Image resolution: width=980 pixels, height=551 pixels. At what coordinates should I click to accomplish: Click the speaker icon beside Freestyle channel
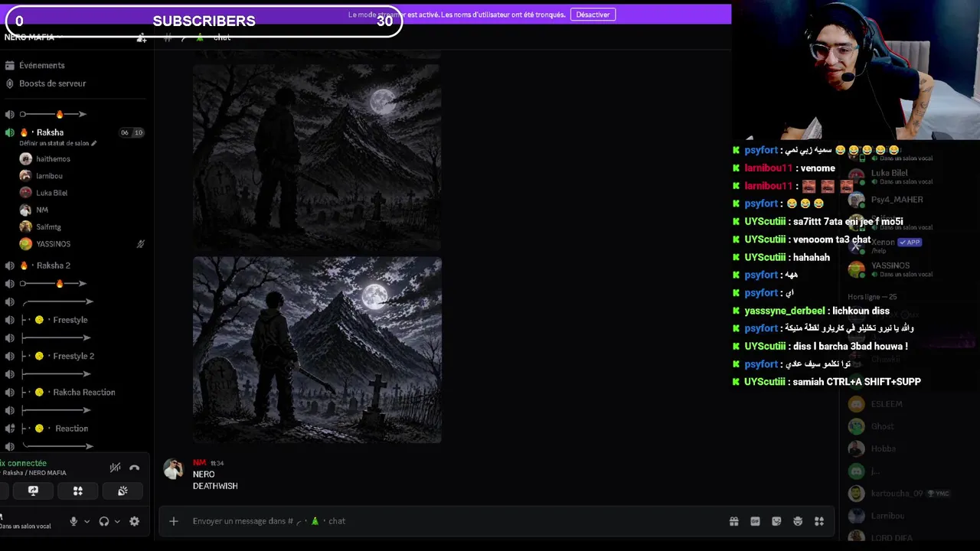(9, 320)
